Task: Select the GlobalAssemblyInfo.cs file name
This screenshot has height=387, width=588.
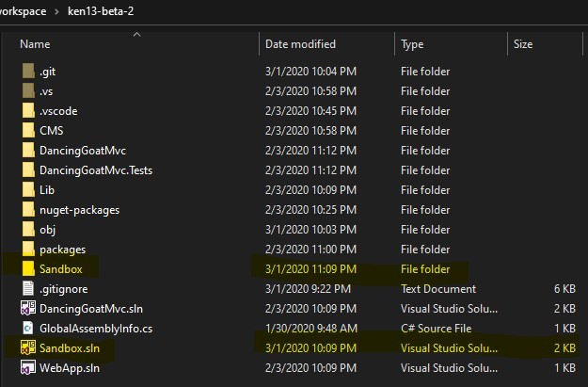Action: [x=96, y=329]
